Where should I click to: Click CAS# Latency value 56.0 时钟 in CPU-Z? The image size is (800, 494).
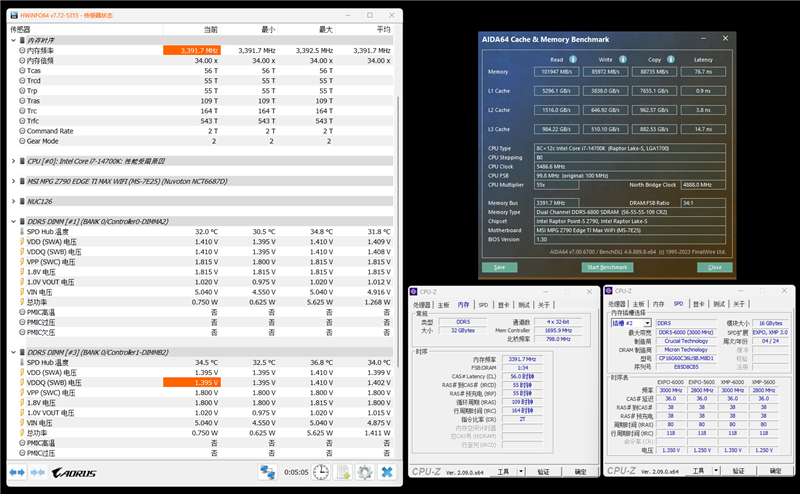(x=522, y=376)
